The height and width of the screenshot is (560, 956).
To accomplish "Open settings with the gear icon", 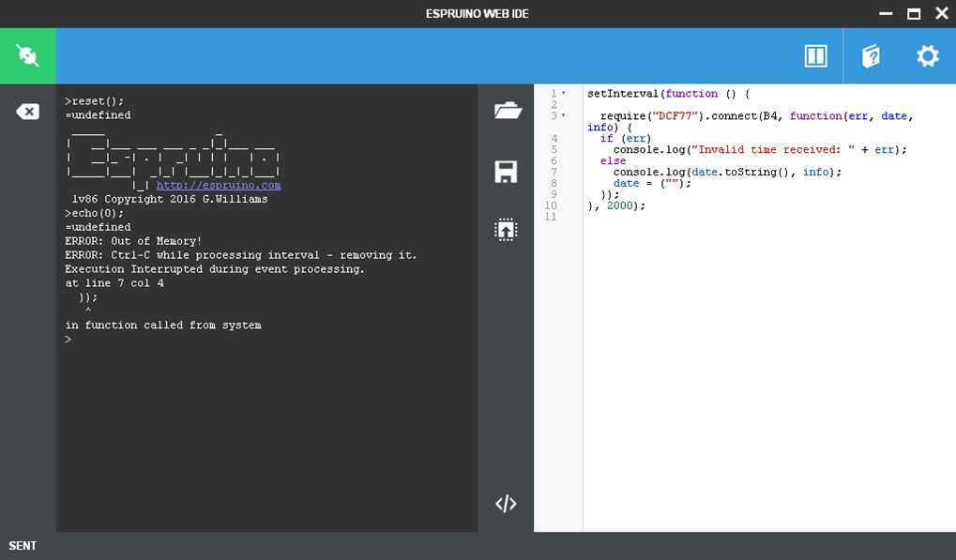I will (x=927, y=56).
